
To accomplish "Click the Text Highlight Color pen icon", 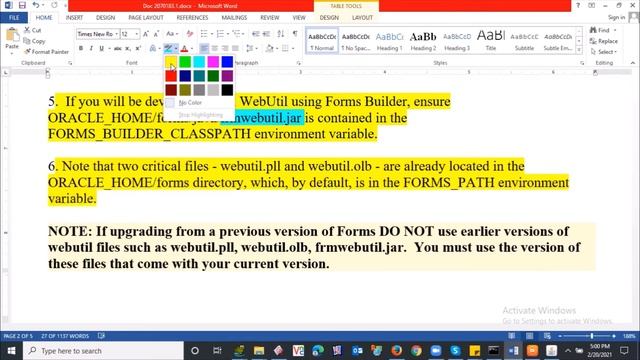I will click(168, 49).
